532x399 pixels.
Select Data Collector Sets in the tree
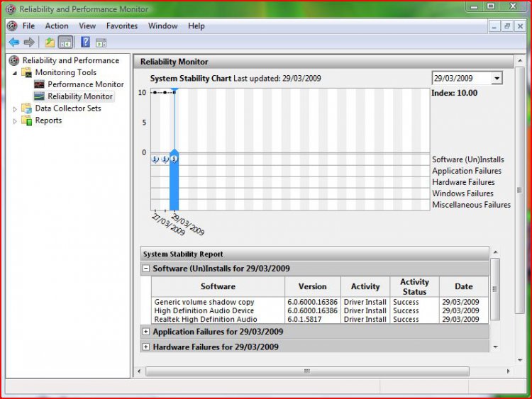68,108
